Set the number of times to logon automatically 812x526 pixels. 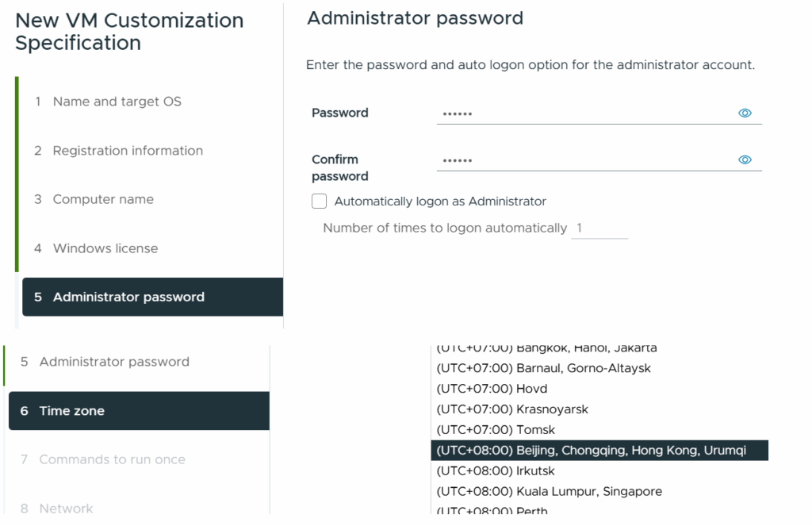coord(599,228)
